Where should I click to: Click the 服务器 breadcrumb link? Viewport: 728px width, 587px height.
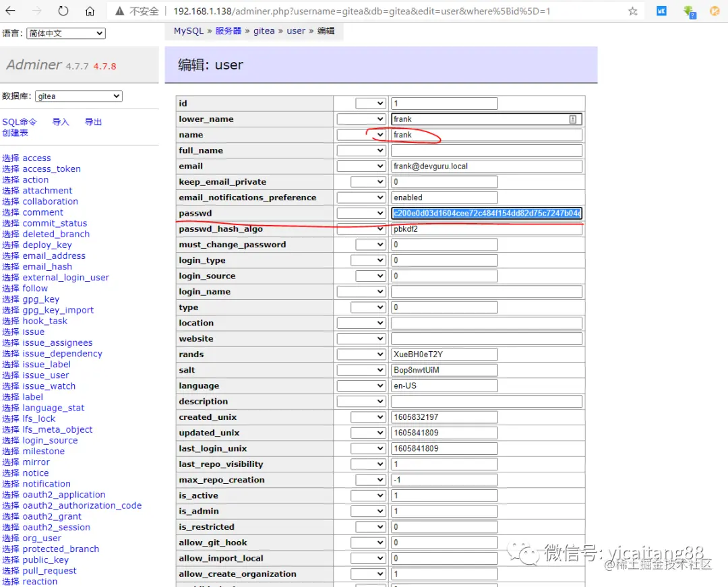pos(228,30)
